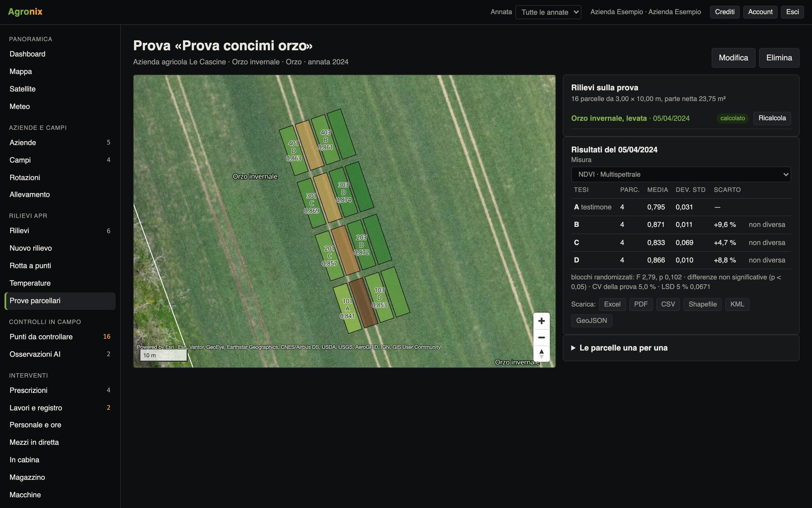
Task: Select plot 203 D on the map
Action: [362, 245]
